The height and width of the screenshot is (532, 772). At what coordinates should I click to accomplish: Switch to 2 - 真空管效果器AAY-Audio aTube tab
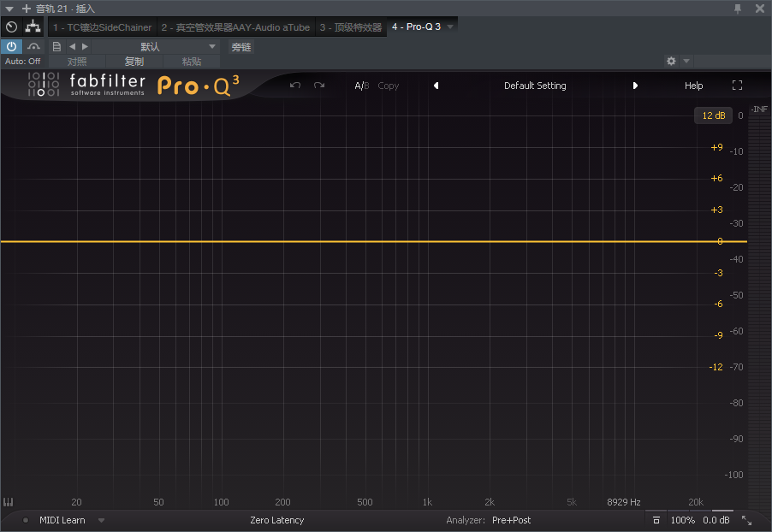pyautogui.click(x=236, y=27)
